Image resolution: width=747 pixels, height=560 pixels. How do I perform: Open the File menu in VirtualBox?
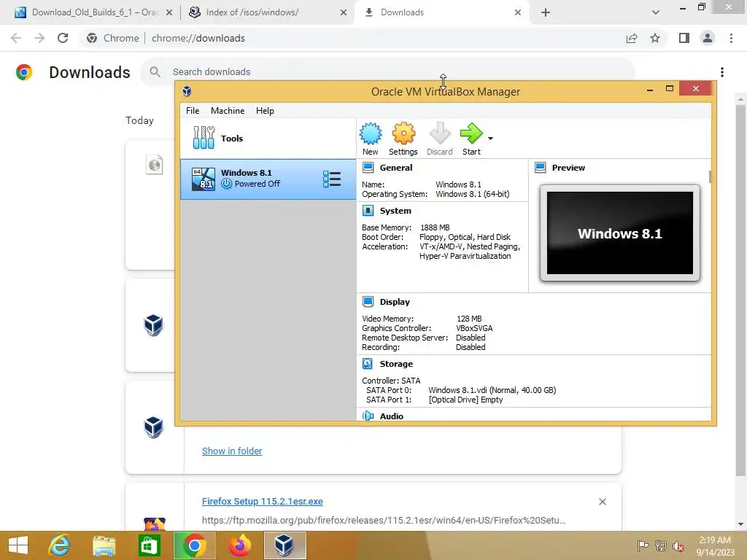tap(193, 111)
